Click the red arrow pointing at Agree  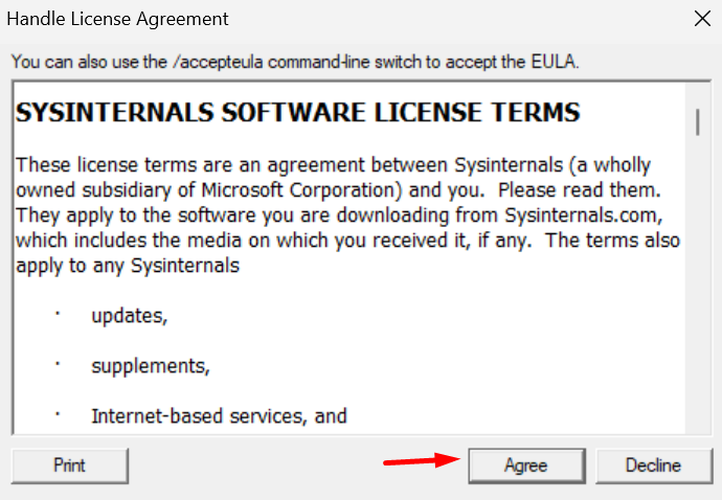[x=421, y=460]
